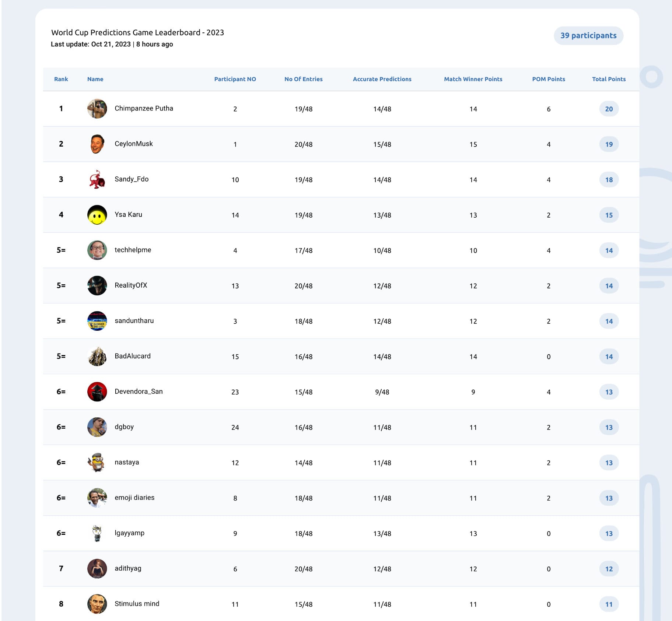The image size is (672, 621).
Task: Sort by the Accurate Predictions header
Action: (x=382, y=79)
